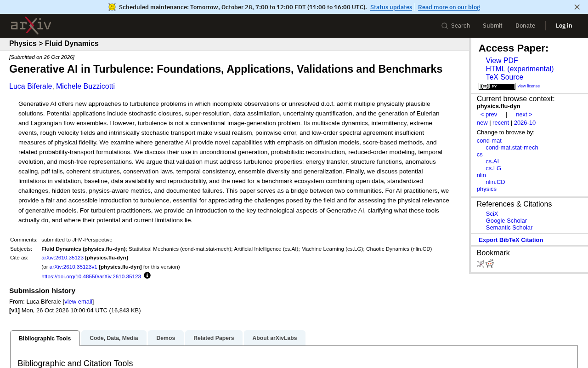Screen dimensions: 588x368
Task: Click the smiley icon in maintenance banner
Action: (x=112, y=7)
